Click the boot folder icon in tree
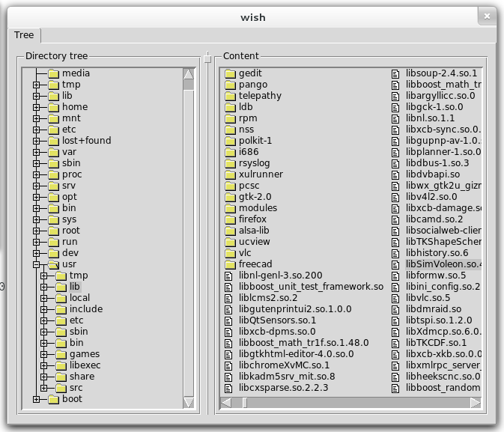This screenshot has width=504, height=432. point(54,399)
